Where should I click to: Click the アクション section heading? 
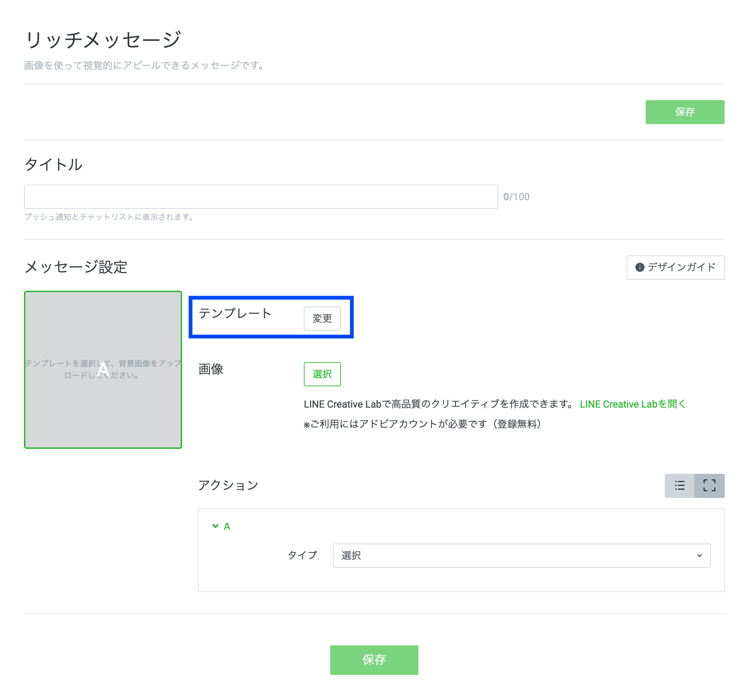click(228, 485)
